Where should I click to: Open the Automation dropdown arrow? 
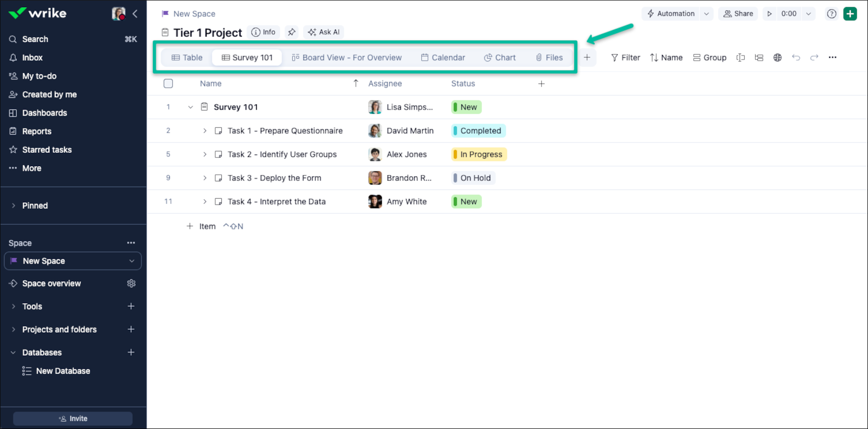(706, 14)
